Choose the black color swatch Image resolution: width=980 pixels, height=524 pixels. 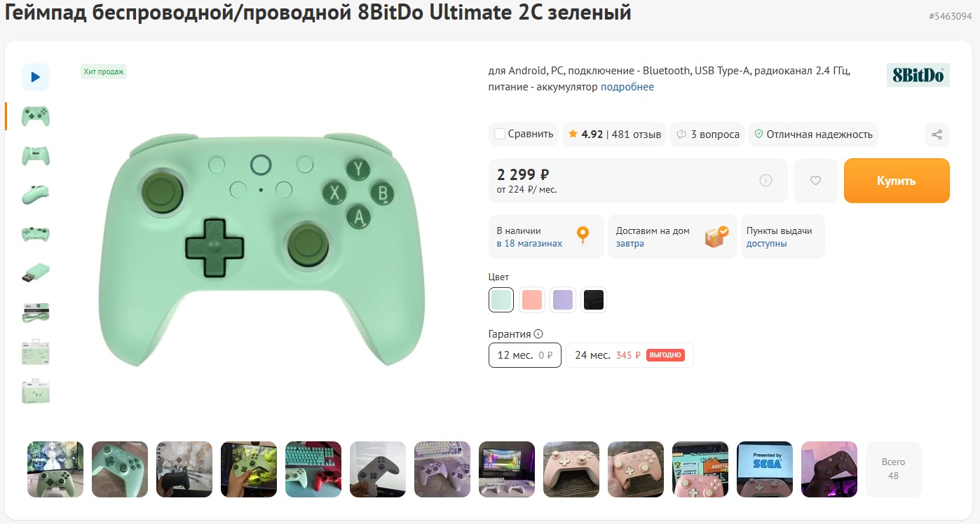click(x=594, y=300)
